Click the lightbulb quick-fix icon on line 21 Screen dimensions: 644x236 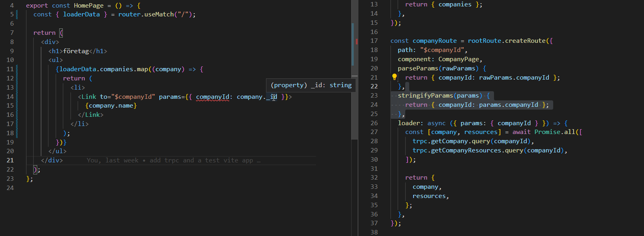[x=394, y=77]
